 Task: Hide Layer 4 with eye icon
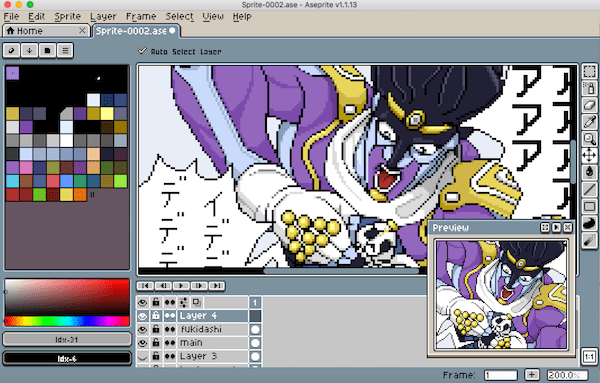coord(142,316)
